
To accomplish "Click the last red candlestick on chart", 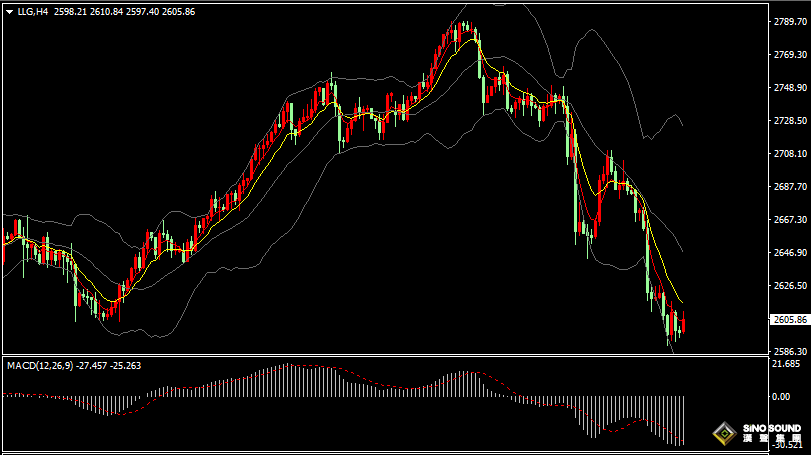I will 683,324.
